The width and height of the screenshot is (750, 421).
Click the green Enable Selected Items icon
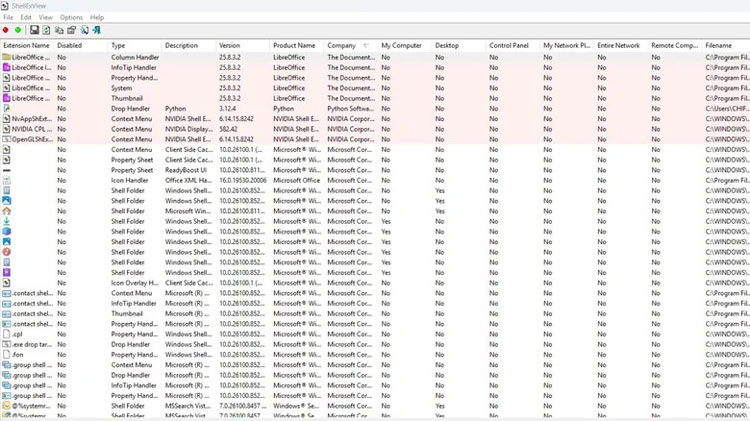click(x=18, y=30)
